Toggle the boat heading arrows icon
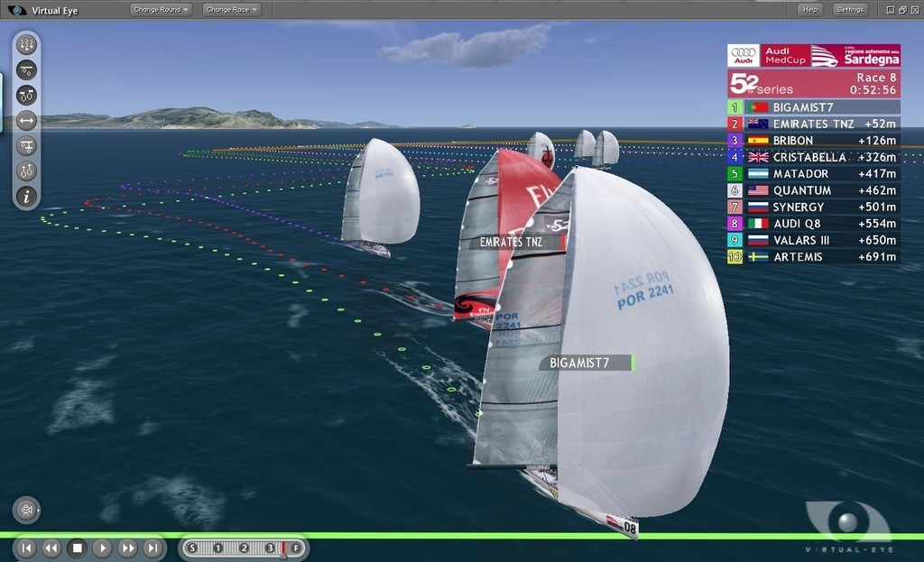 (26, 171)
